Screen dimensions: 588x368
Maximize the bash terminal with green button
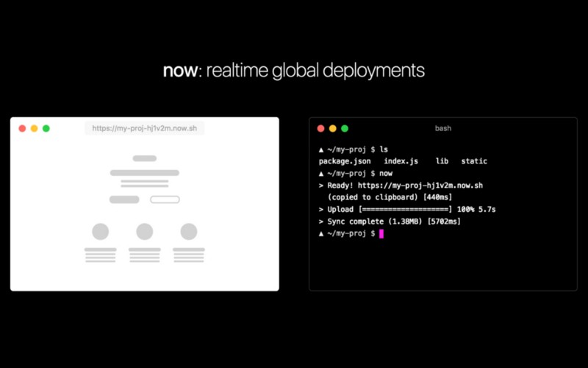point(345,128)
